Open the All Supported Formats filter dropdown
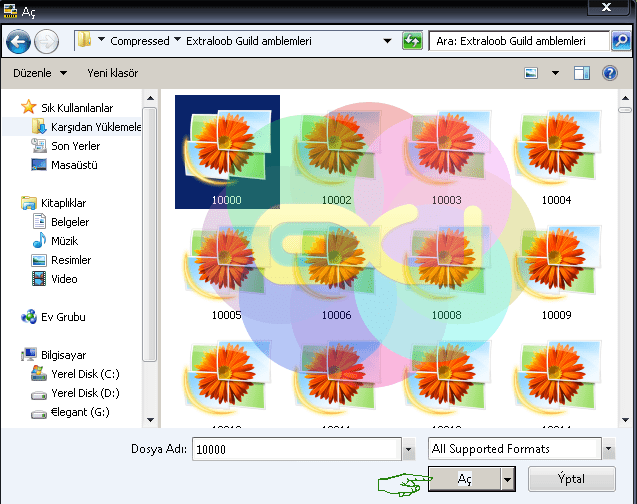 click(608, 449)
